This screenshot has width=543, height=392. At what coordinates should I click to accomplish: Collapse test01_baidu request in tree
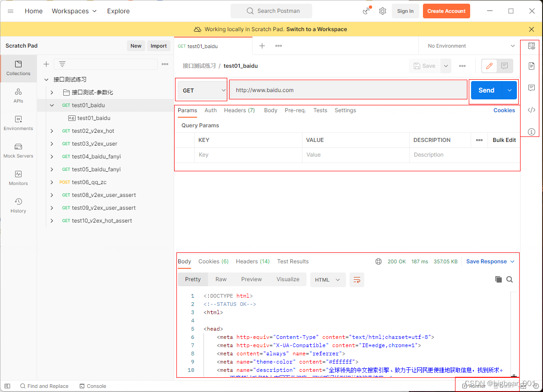52,105
